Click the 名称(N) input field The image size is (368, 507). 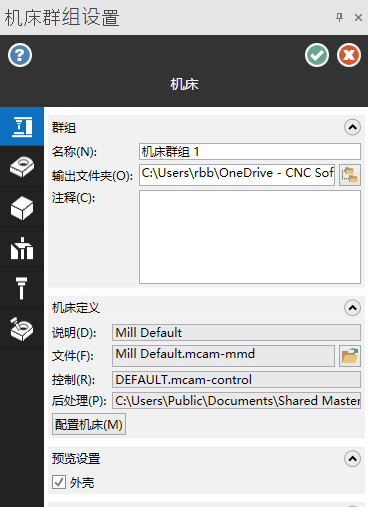click(x=250, y=152)
